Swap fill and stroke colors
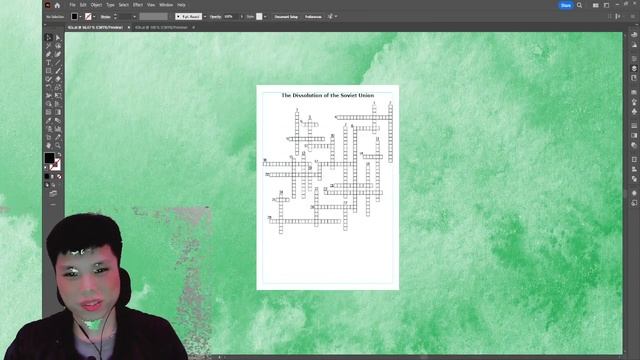Screen dimensions: 640x360 coord(60,153)
